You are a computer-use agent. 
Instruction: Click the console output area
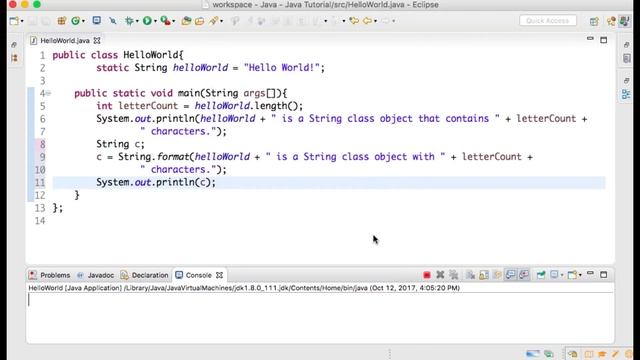[320, 318]
